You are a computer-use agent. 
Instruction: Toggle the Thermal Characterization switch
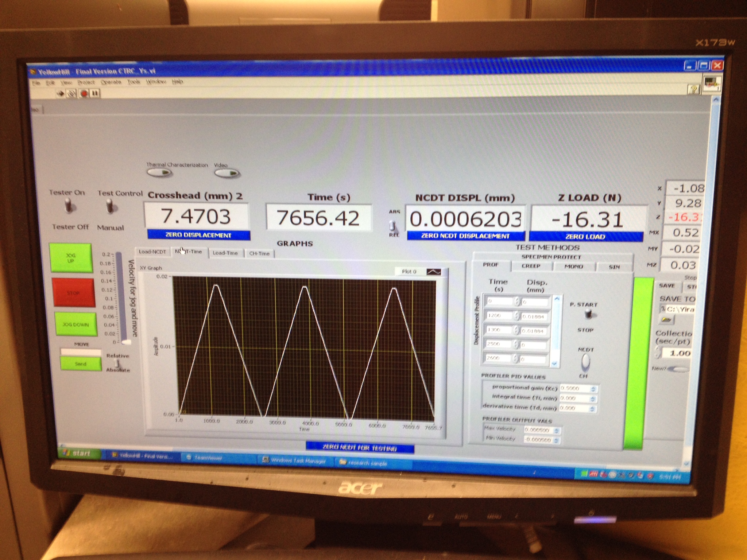click(159, 172)
